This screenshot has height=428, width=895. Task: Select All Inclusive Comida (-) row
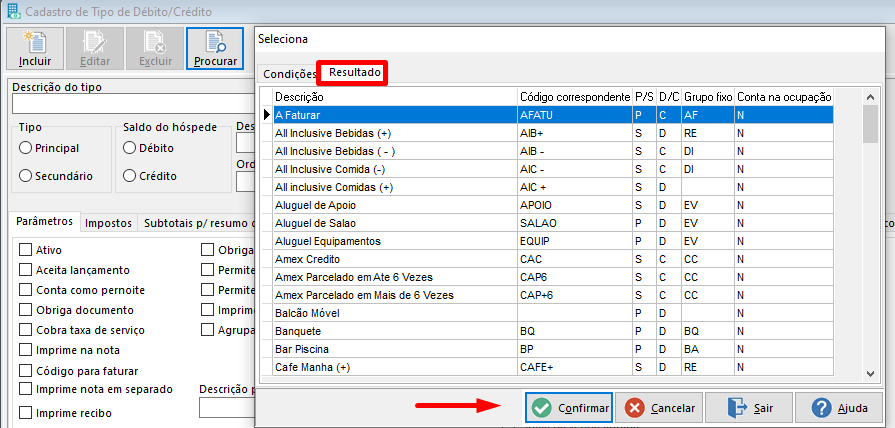click(x=554, y=169)
